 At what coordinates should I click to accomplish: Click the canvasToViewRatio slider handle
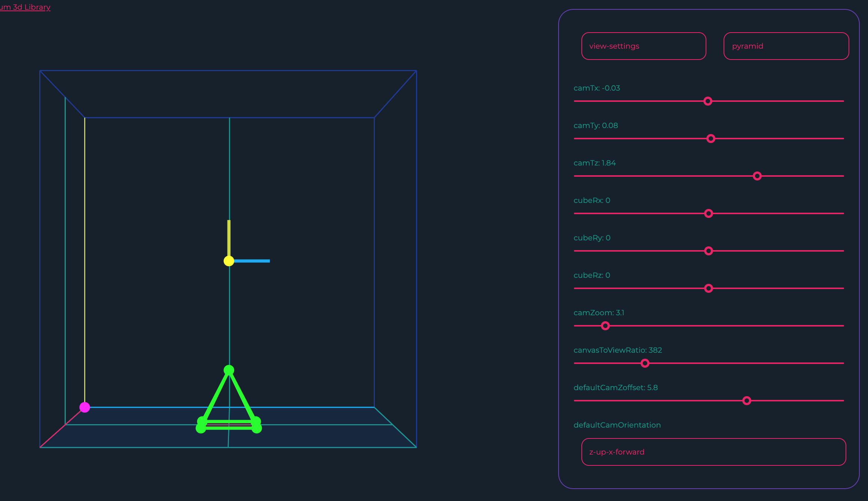[x=645, y=363]
